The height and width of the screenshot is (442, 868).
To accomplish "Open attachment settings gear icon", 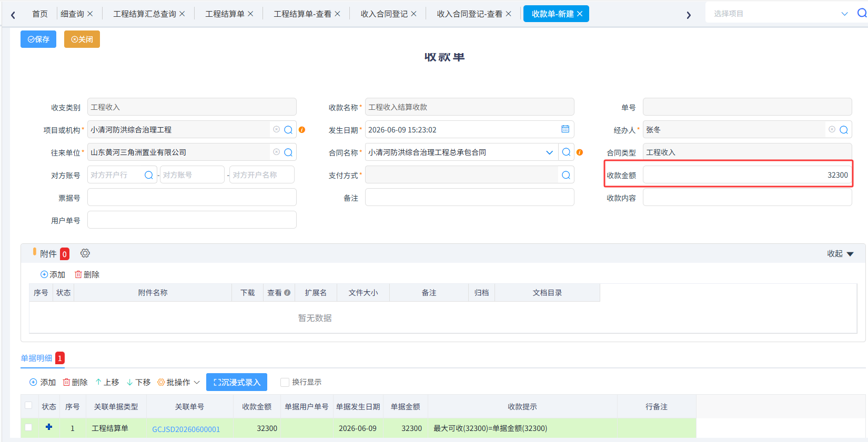I will pos(85,253).
